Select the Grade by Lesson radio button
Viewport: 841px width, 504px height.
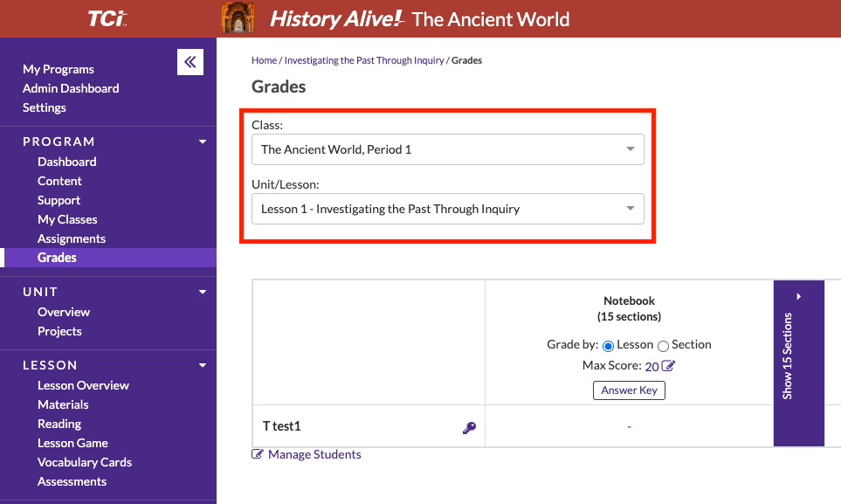[609, 345]
